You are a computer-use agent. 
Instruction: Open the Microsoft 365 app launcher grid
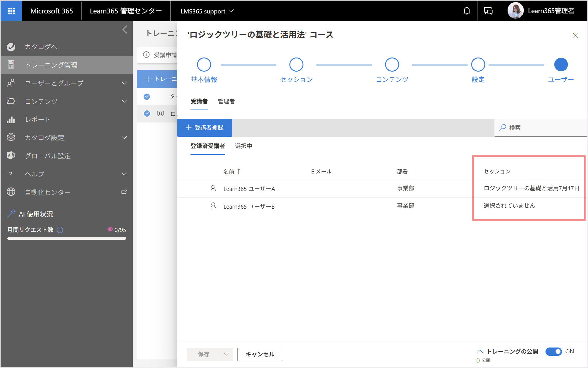tap(11, 11)
